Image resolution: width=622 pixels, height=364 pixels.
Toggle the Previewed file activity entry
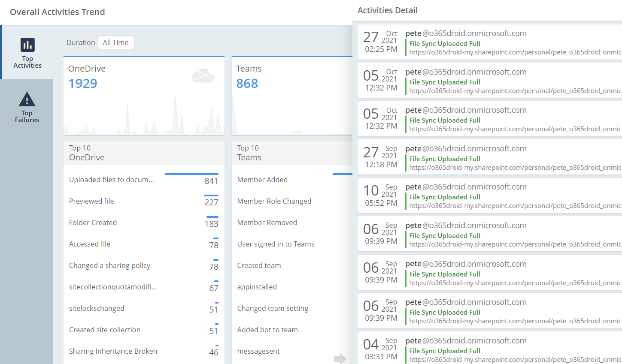[91, 201]
